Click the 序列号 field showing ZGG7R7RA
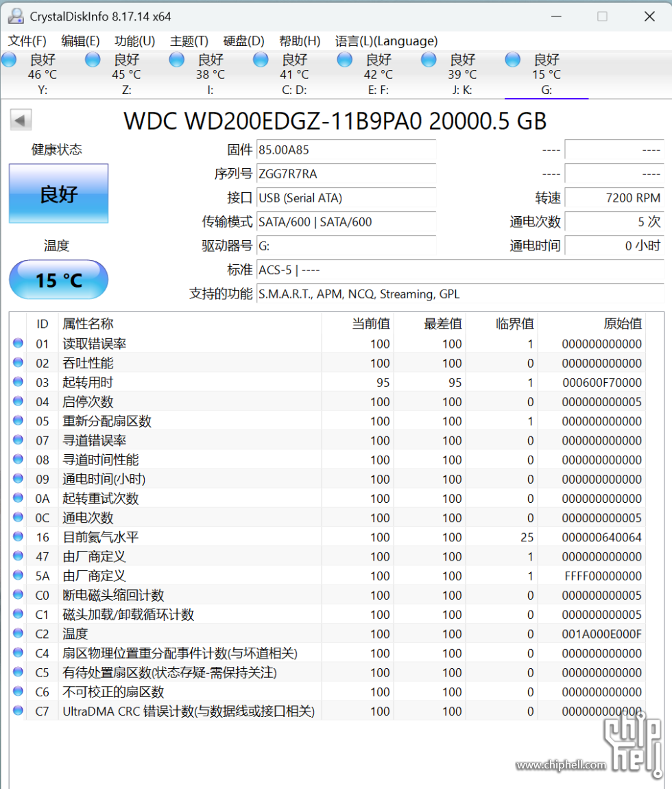This screenshot has height=789, width=672. coord(346,174)
